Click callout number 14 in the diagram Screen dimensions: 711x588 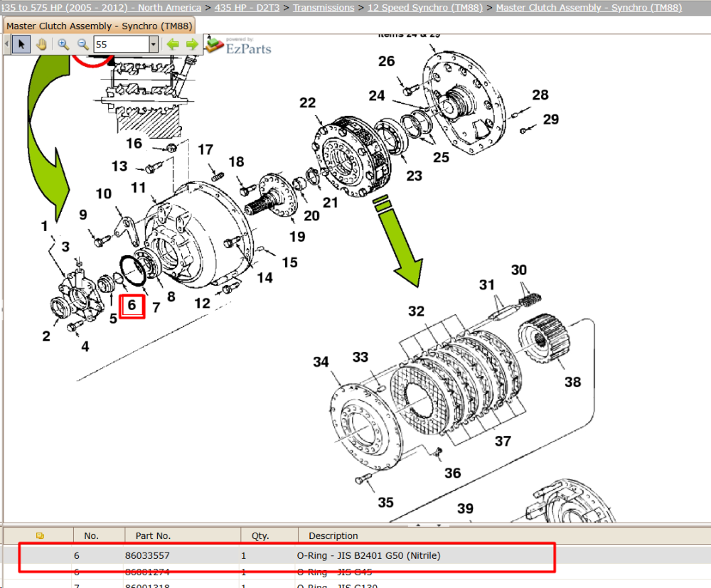264,278
